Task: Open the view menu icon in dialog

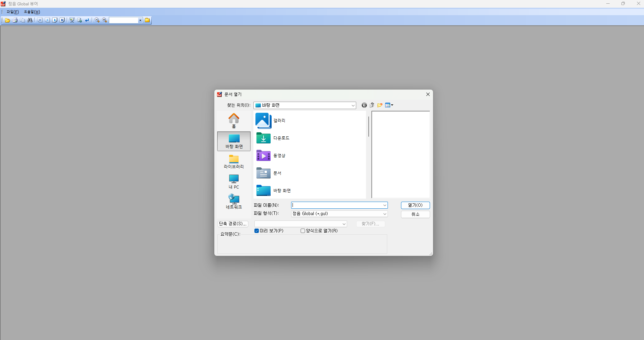Action: click(389, 105)
